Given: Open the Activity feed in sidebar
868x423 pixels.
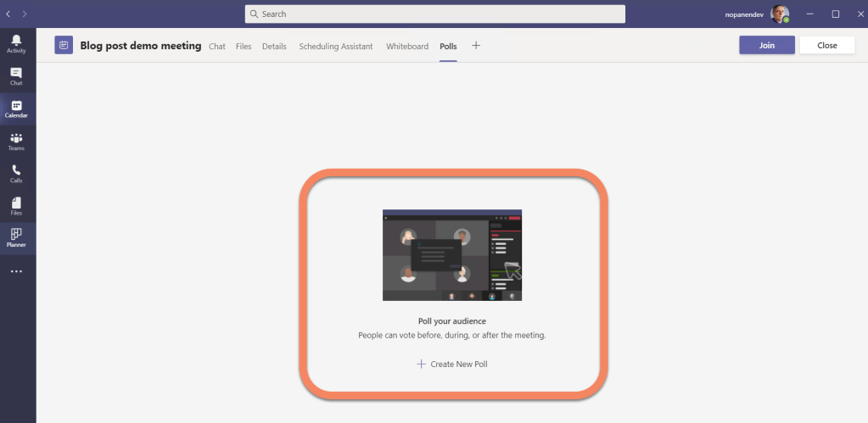Looking at the screenshot, I should tap(16, 44).
